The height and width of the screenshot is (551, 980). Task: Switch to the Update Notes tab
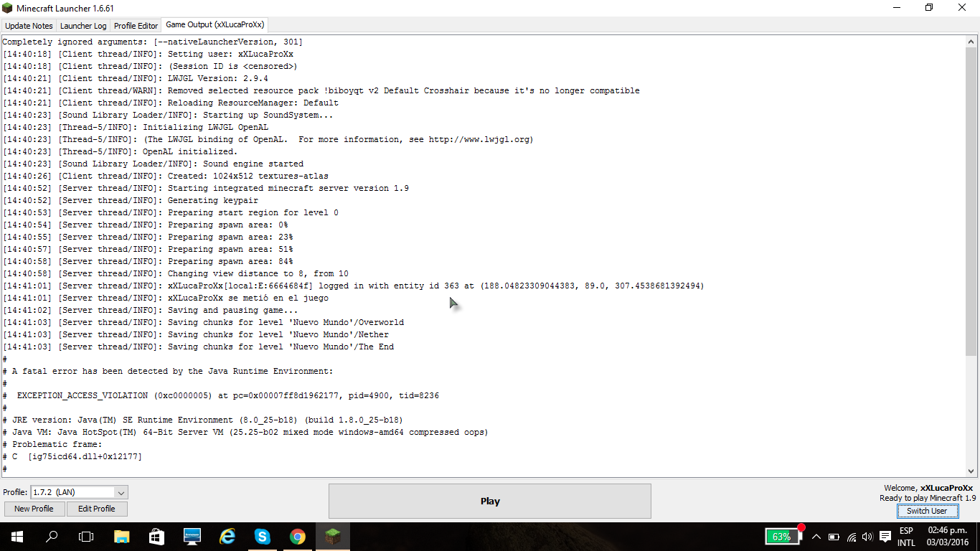pos(29,26)
